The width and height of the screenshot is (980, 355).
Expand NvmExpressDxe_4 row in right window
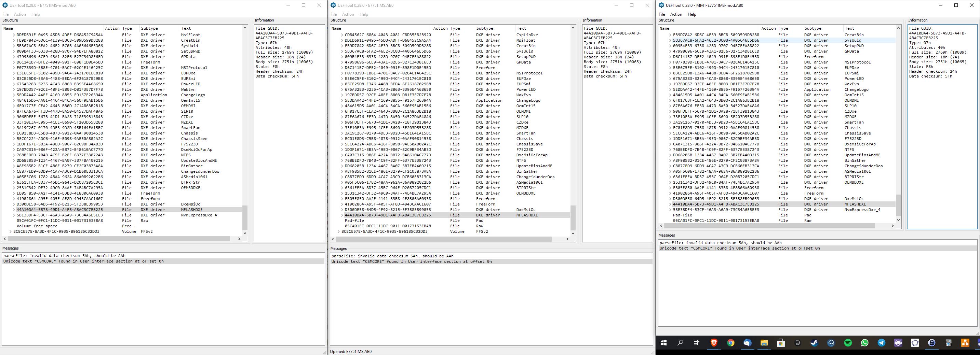pos(670,210)
